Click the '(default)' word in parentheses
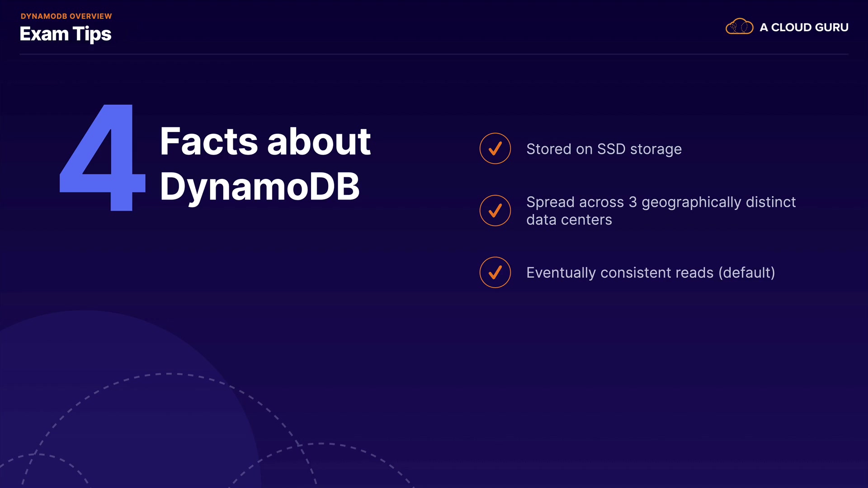 [747, 273]
